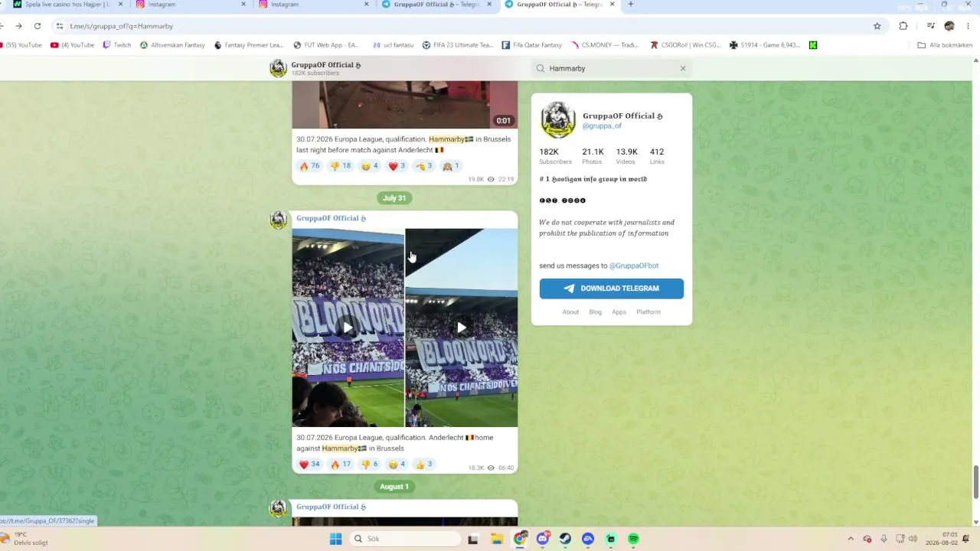The image size is (980, 551).
Task: Open Steam from the taskbar
Action: (565, 539)
